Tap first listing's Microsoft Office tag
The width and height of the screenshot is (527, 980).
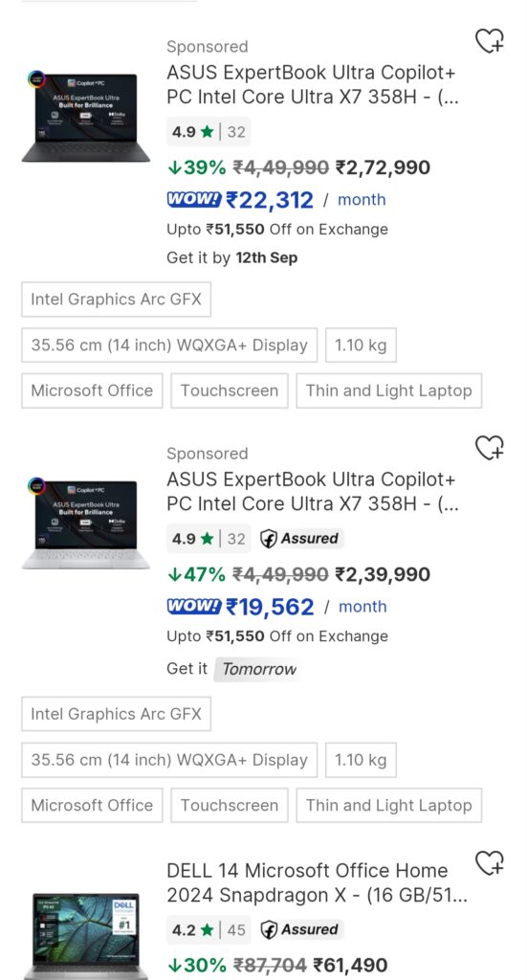tap(93, 390)
